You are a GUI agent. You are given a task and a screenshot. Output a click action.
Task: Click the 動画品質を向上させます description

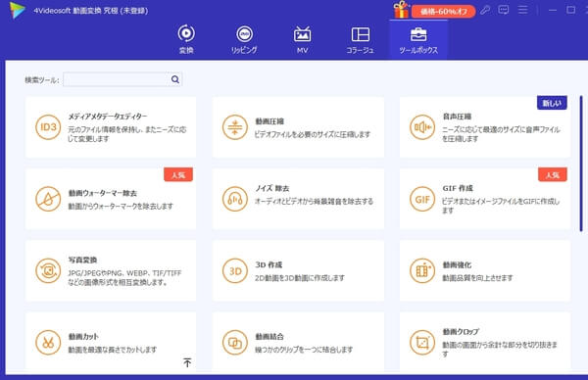[477, 278]
